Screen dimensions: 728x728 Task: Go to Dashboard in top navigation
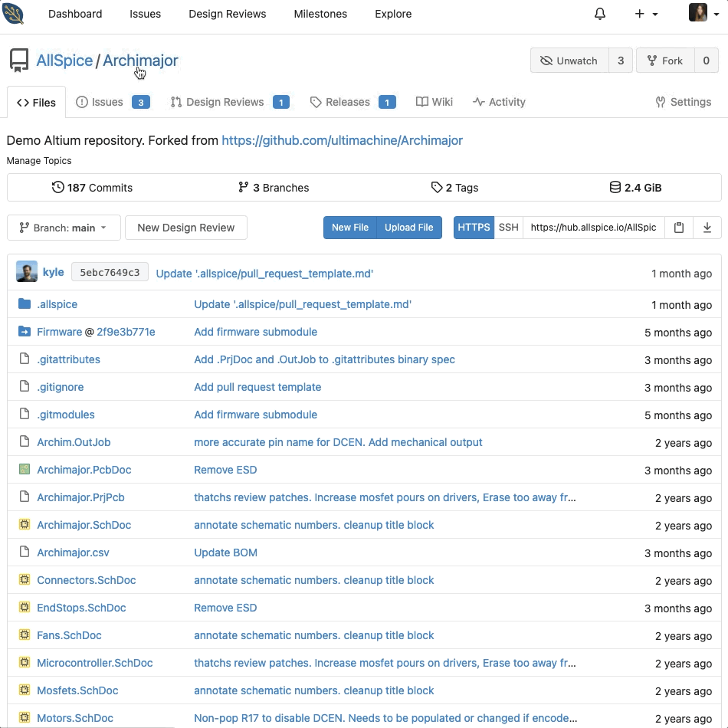point(75,14)
